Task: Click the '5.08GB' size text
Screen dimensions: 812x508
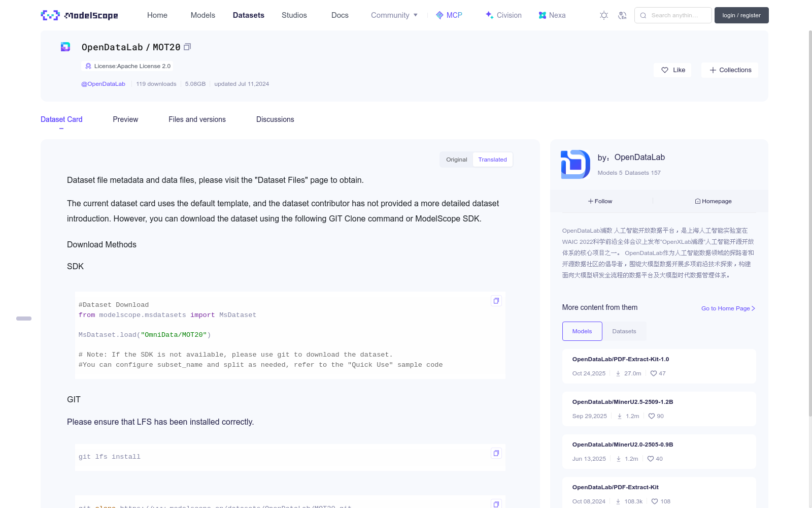Action: click(195, 84)
